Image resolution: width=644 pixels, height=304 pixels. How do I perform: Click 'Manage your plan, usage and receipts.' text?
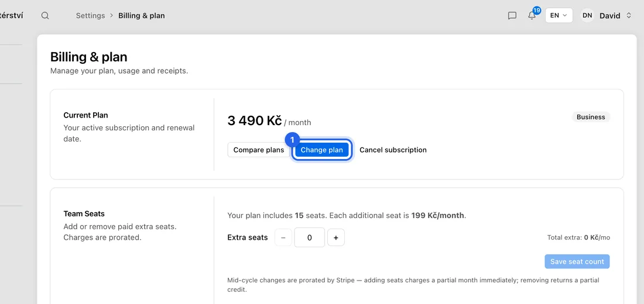119,71
